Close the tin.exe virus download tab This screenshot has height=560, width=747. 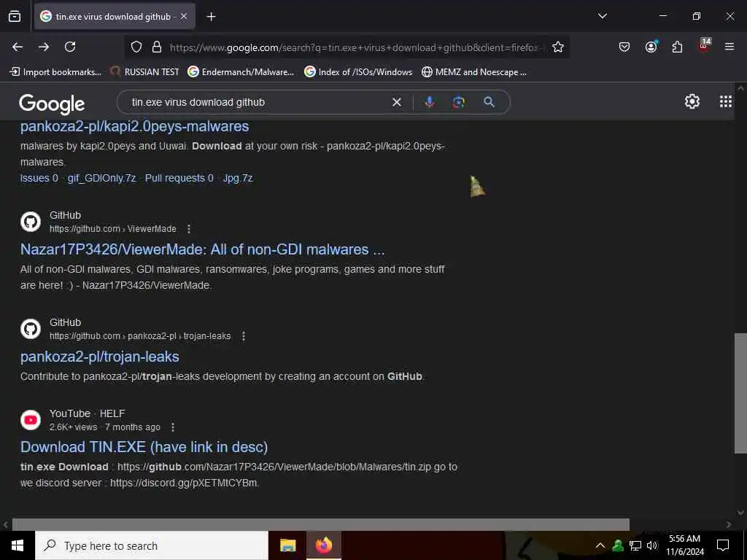tap(184, 16)
